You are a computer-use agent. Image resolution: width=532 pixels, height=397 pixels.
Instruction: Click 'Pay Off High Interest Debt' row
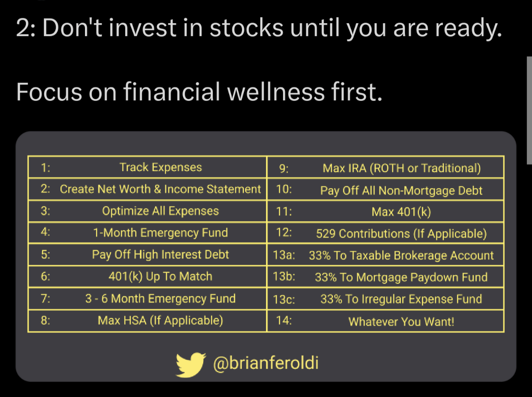click(160, 255)
